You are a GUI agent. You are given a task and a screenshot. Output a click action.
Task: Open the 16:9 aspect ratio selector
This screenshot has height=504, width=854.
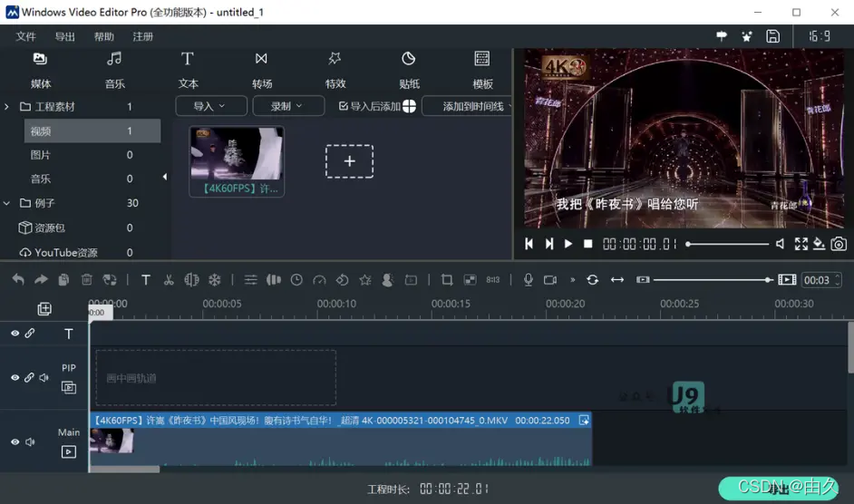pos(820,36)
